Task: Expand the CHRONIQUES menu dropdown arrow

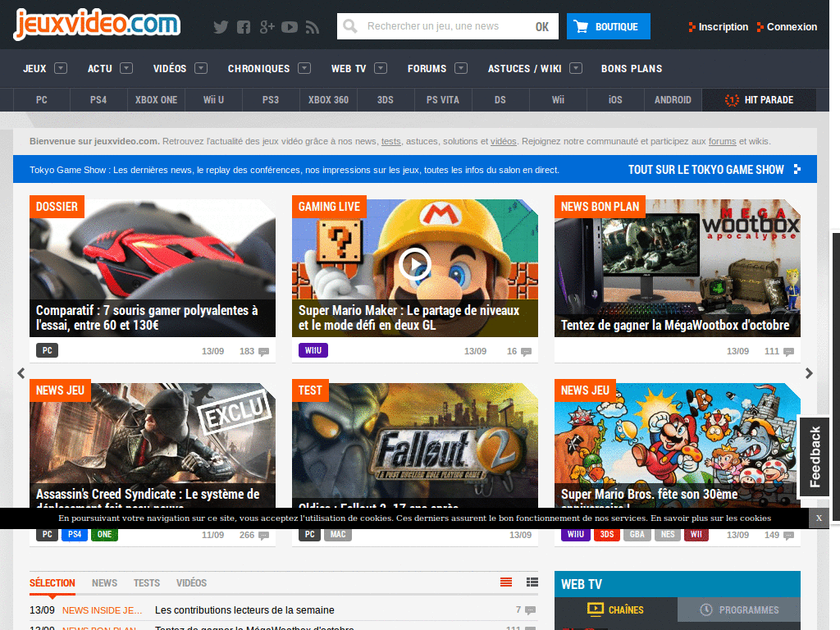Action: click(x=304, y=68)
